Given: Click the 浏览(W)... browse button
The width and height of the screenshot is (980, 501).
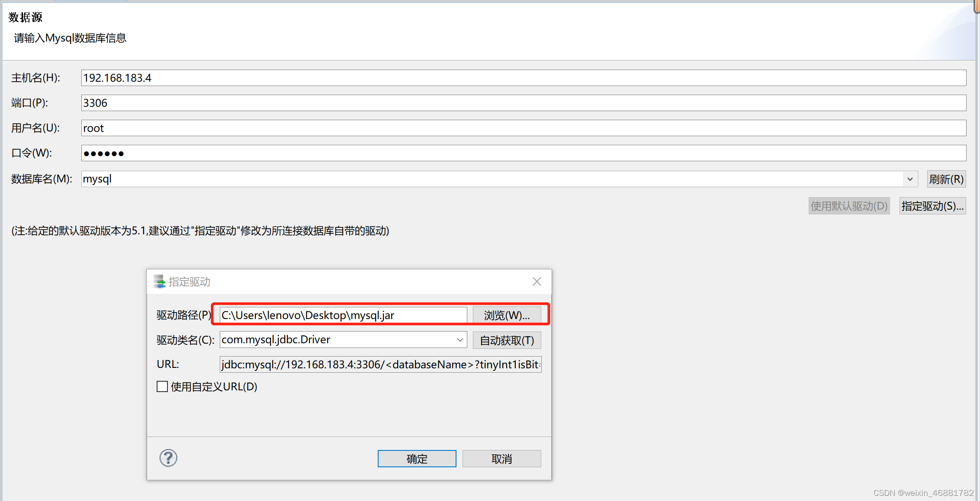Looking at the screenshot, I should (x=507, y=315).
